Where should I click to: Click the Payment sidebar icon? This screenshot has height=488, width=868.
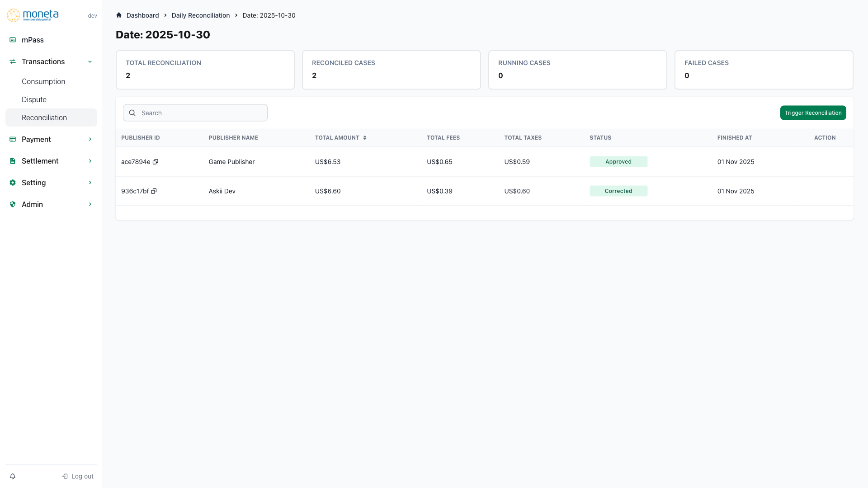[x=12, y=139]
